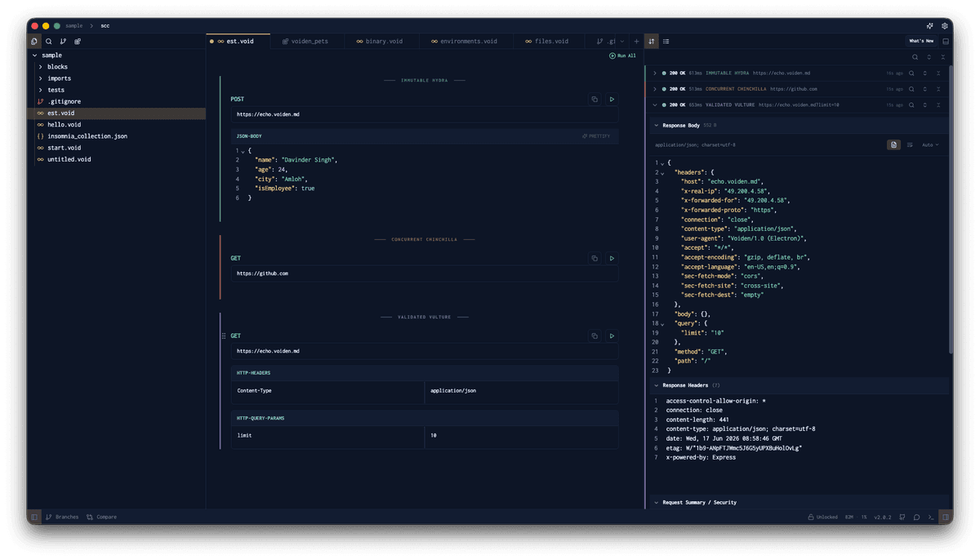Collapse the Response Headers section

click(656, 385)
